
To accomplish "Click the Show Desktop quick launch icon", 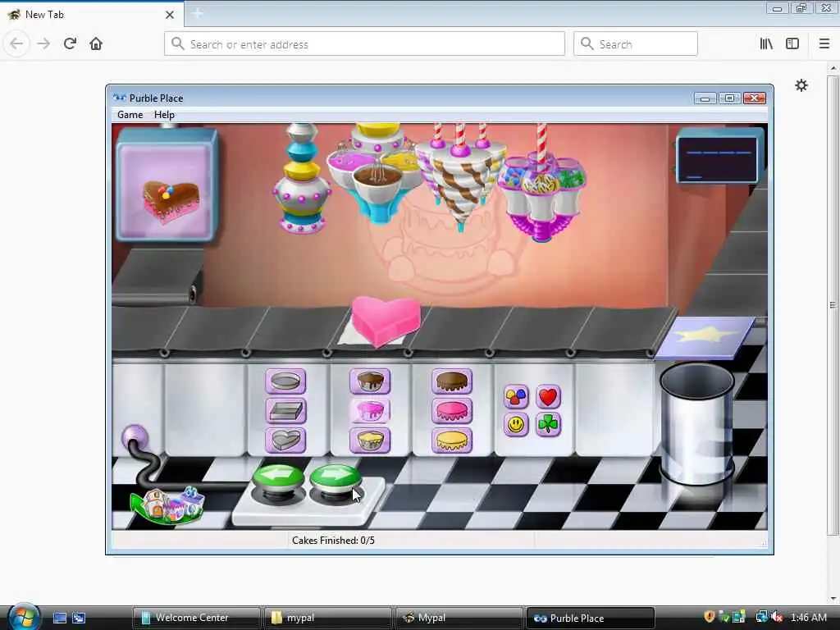I will pyautogui.click(x=60, y=618).
